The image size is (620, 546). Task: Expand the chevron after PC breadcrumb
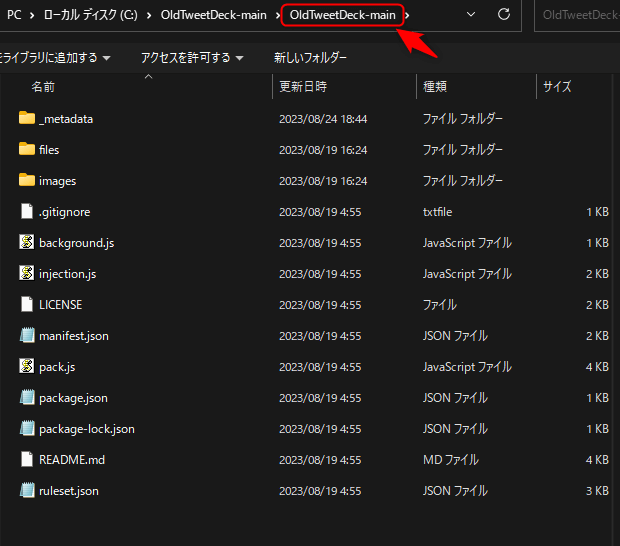[x=32, y=15]
